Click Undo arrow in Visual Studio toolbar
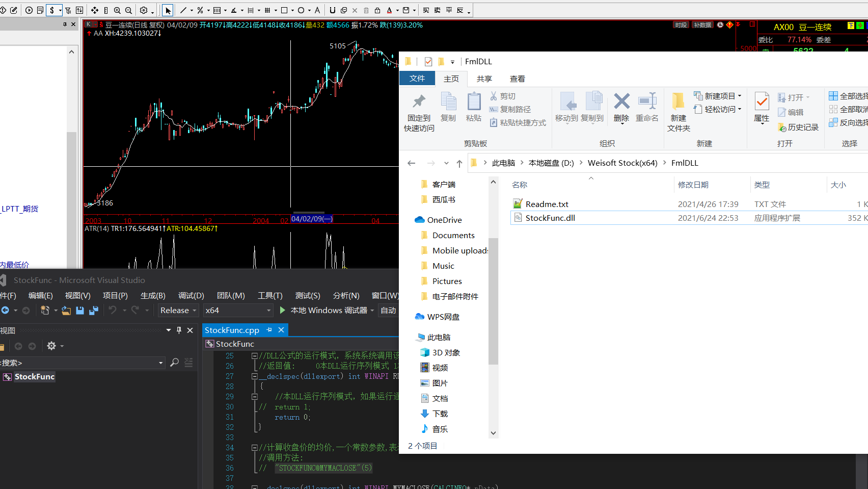 (x=113, y=310)
